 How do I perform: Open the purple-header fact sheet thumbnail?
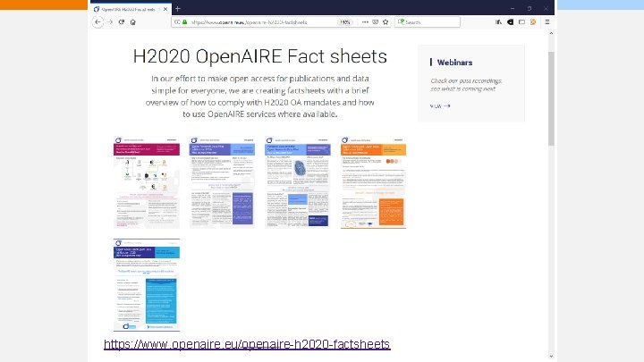[x=222, y=182]
